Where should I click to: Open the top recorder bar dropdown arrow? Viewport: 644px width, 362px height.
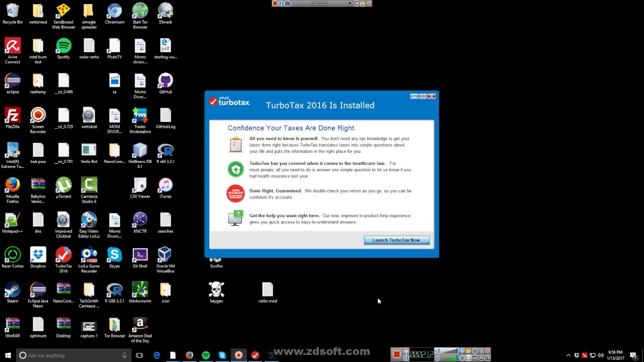tap(350, 4)
